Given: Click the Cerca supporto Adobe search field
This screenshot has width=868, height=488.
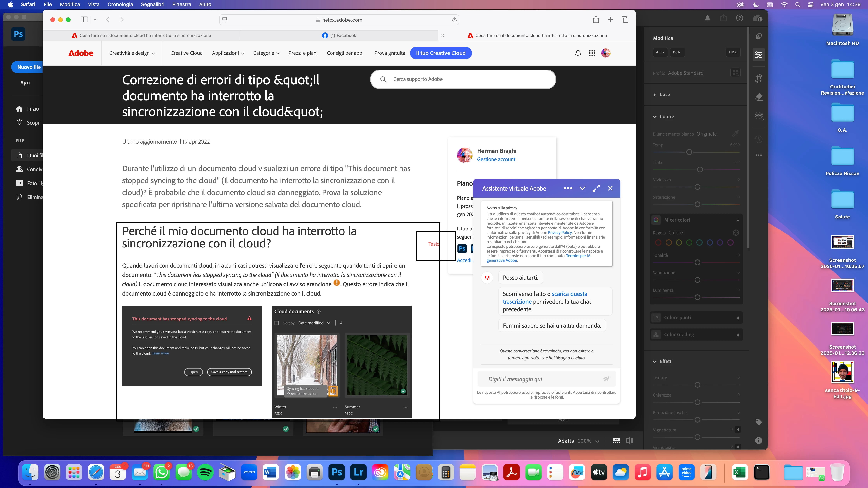Looking at the screenshot, I should point(468,79).
